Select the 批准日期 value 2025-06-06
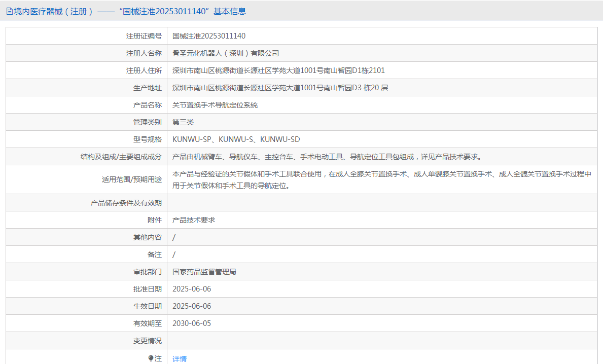Image resolution: width=603 pixels, height=364 pixels. tap(192, 288)
